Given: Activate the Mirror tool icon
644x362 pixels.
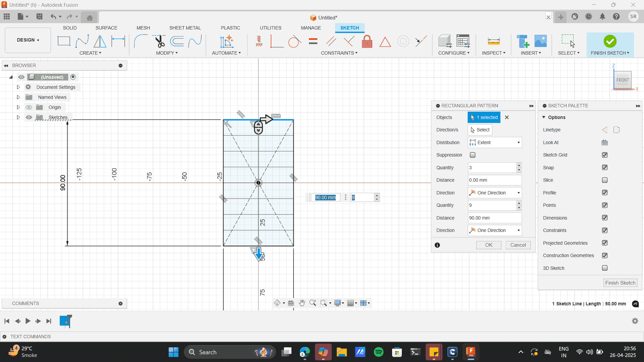Looking at the screenshot, I should coord(100,41).
